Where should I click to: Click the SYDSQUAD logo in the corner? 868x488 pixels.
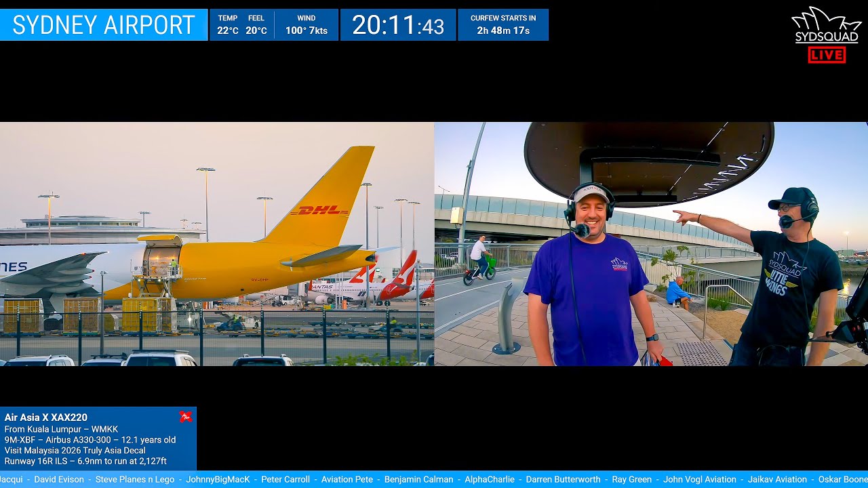point(826,26)
